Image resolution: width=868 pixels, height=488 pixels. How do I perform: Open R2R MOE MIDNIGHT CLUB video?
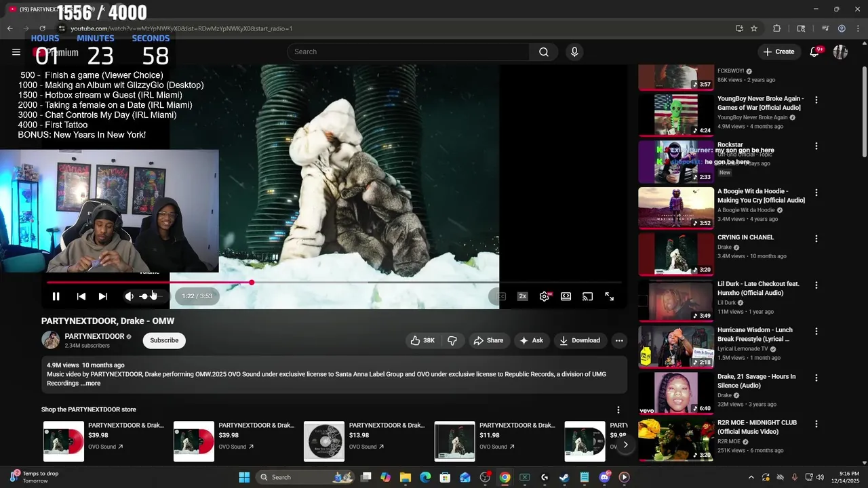(757, 427)
